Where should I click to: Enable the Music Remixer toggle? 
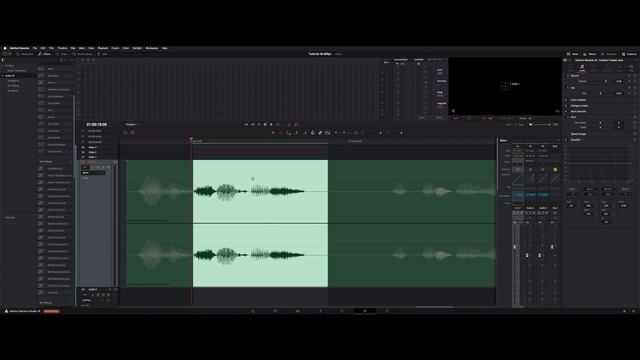[x=567, y=111]
